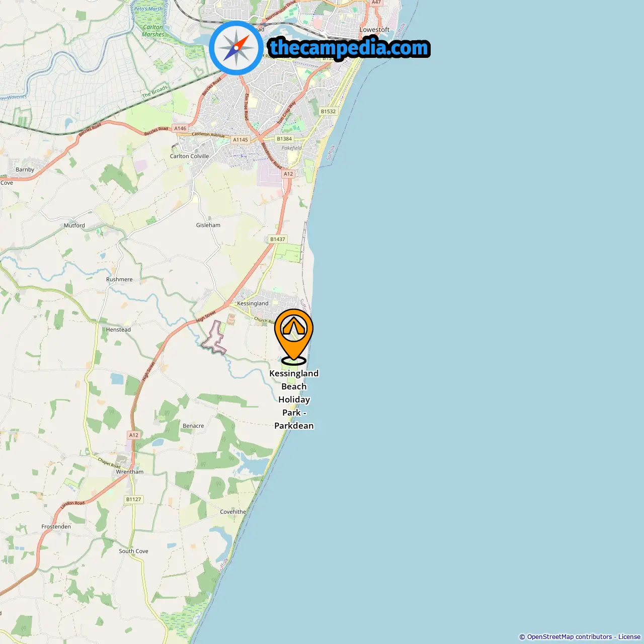This screenshot has width=644, height=644.
Task: Click the A1145 road shield
Action: point(240,140)
